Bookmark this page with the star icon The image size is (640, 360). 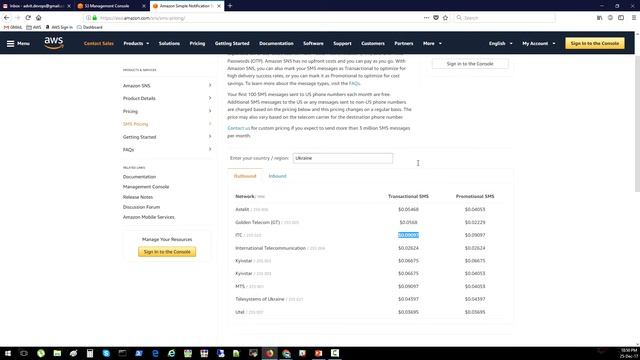pyautogui.click(x=445, y=18)
